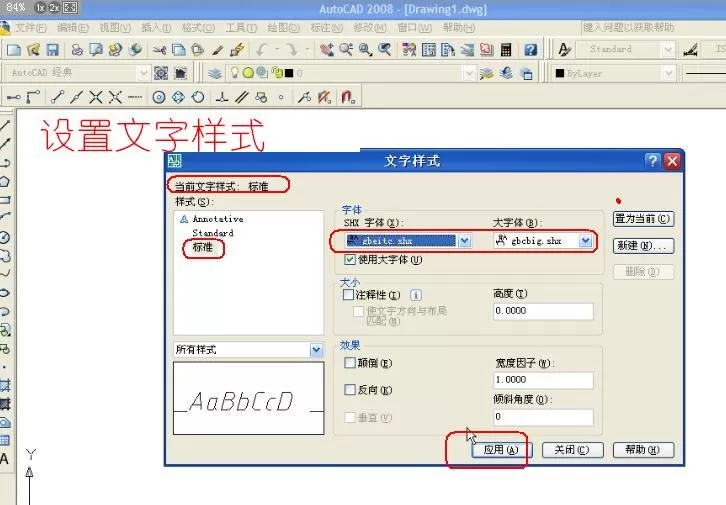Select Snap to Quadrant icon

pyautogui.click(x=178, y=97)
